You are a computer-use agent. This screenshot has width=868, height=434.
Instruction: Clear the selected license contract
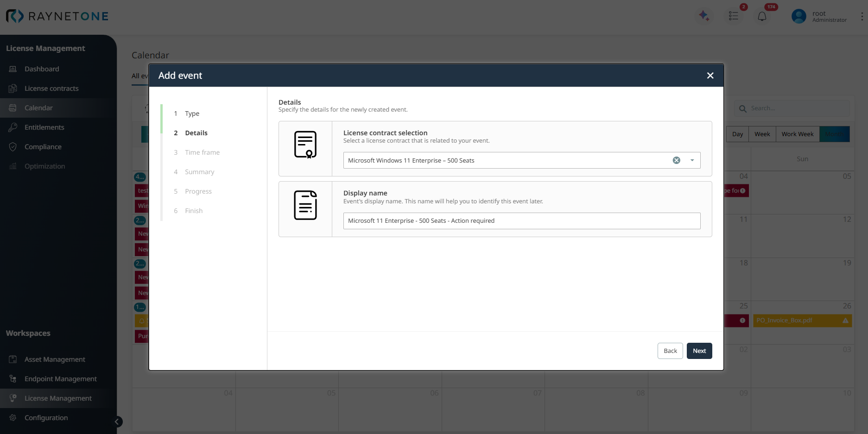(x=677, y=160)
